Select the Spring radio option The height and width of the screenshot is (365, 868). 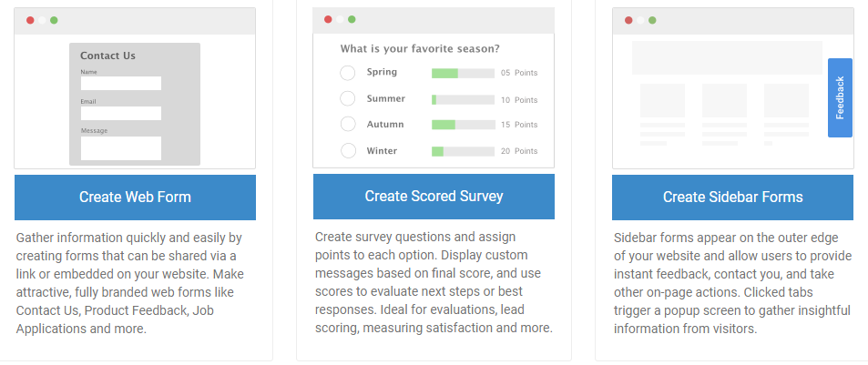pyautogui.click(x=348, y=73)
